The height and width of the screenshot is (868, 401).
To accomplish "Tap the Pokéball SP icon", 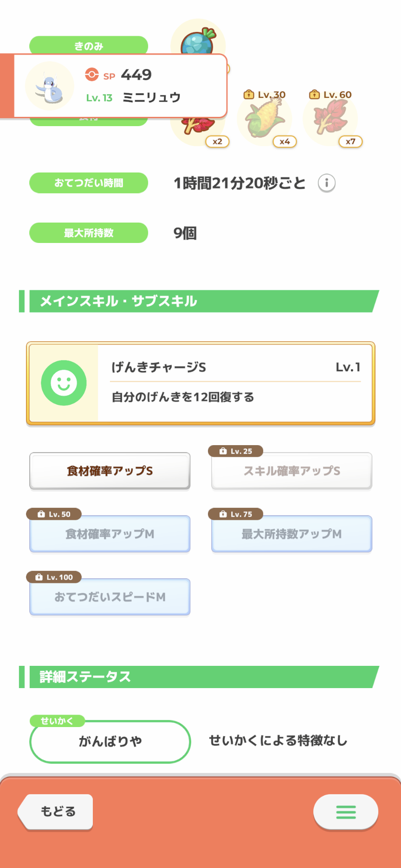I will (92, 74).
